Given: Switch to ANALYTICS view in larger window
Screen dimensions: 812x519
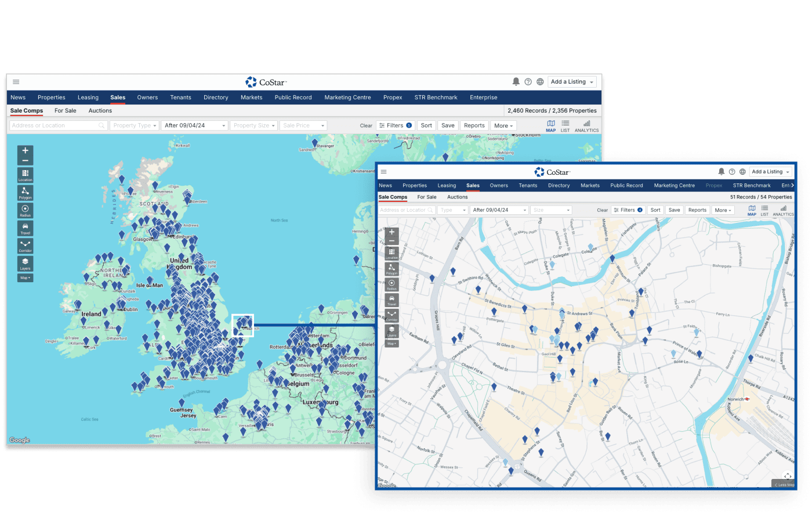Looking at the screenshot, I should 586,125.
